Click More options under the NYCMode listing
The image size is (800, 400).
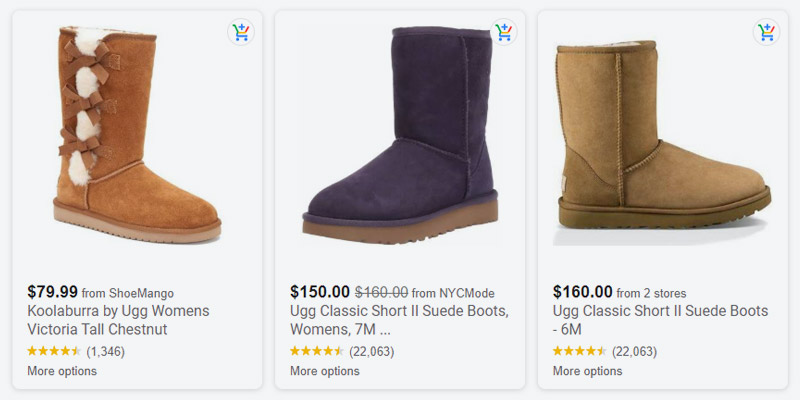click(x=324, y=371)
